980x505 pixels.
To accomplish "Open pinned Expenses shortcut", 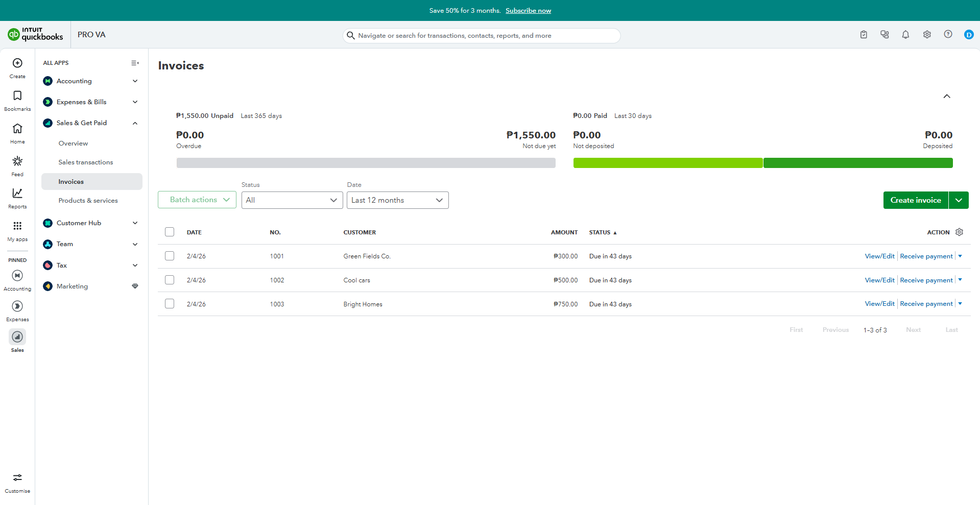I will point(17,306).
